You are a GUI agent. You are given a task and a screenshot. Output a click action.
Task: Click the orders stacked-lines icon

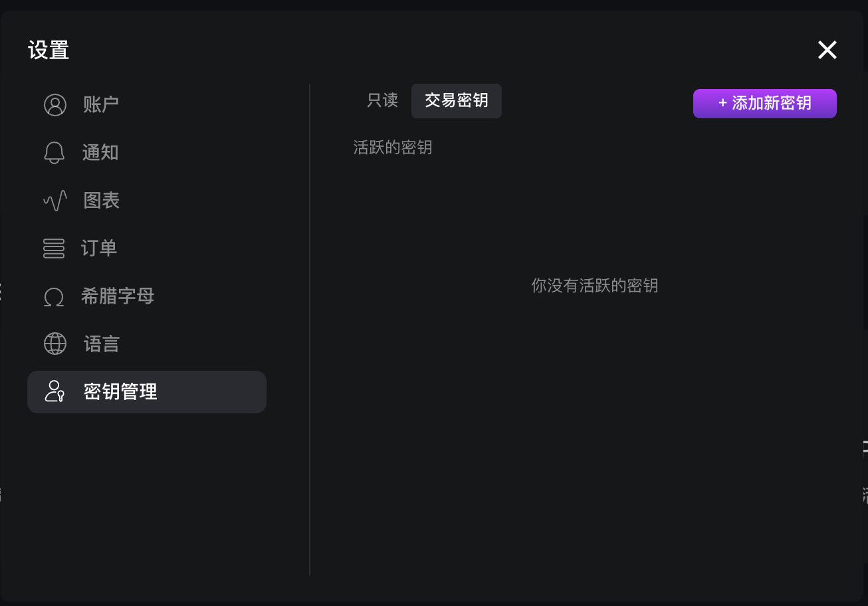pyautogui.click(x=54, y=249)
